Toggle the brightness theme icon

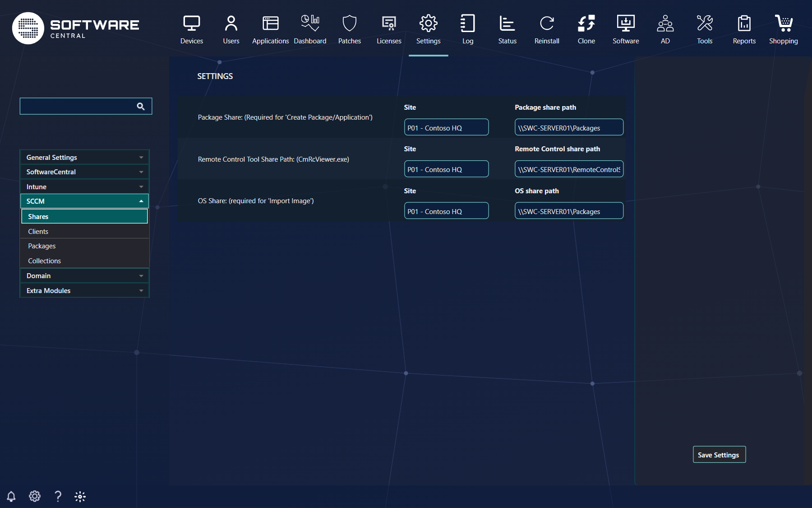[x=80, y=497]
